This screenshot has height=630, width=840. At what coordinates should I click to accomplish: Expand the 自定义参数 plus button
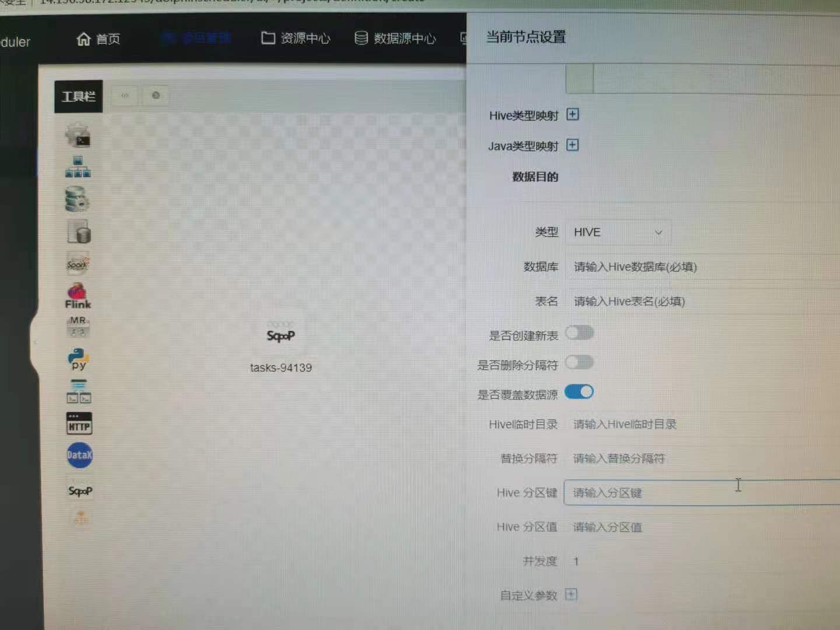pos(571,594)
